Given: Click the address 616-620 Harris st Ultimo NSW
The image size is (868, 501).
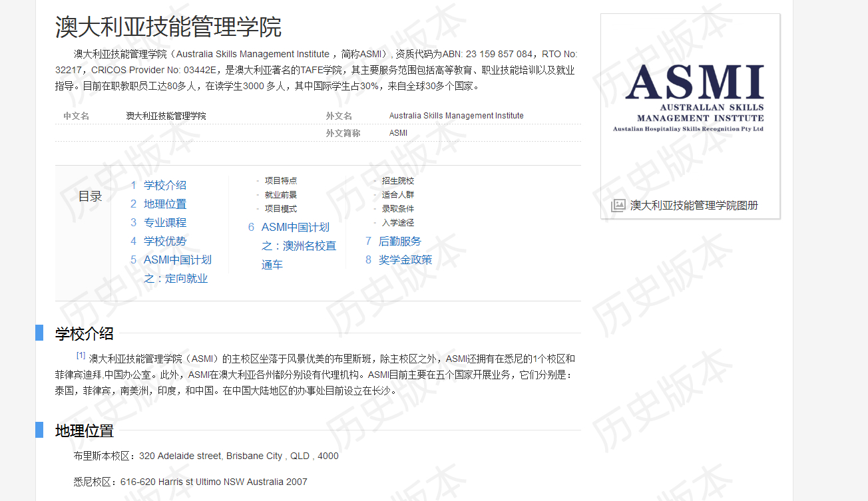Looking at the screenshot, I should pos(182,482).
